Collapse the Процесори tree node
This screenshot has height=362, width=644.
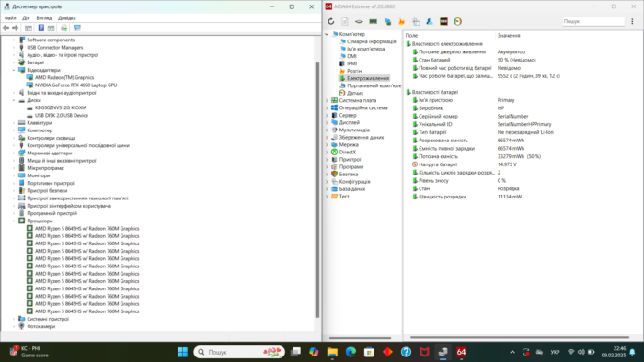click(14, 221)
